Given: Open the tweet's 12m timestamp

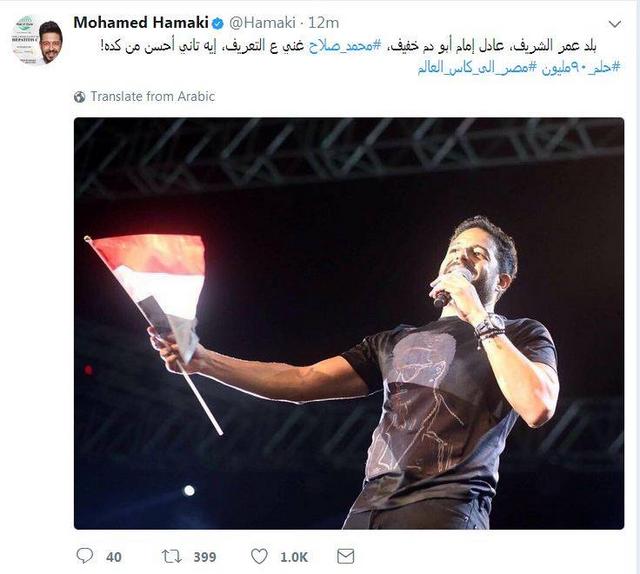Looking at the screenshot, I should [x=323, y=23].
